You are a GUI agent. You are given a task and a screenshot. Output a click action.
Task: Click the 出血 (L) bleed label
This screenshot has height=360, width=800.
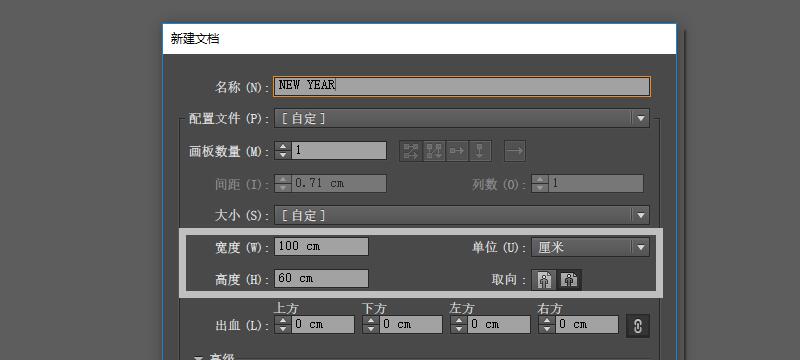click(242, 326)
